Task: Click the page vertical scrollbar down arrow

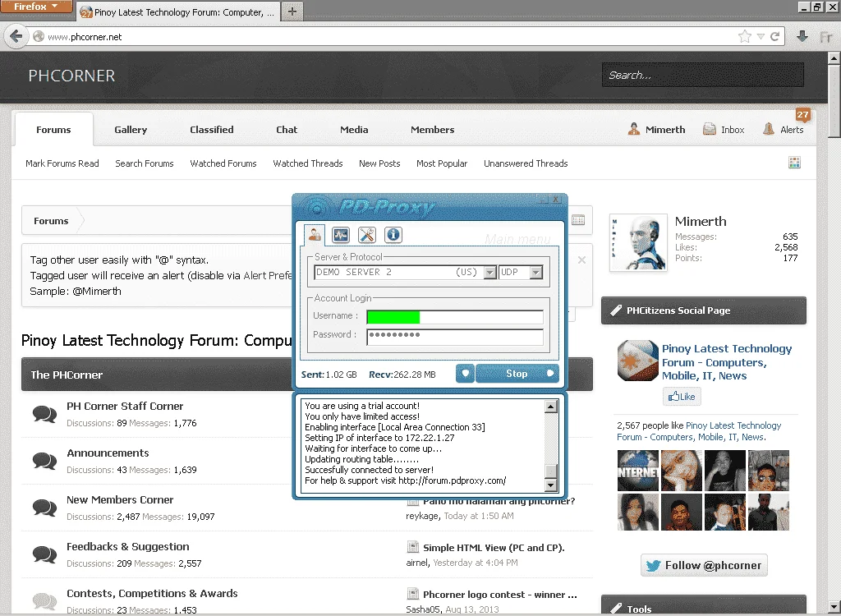Action: tap(834, 606)
